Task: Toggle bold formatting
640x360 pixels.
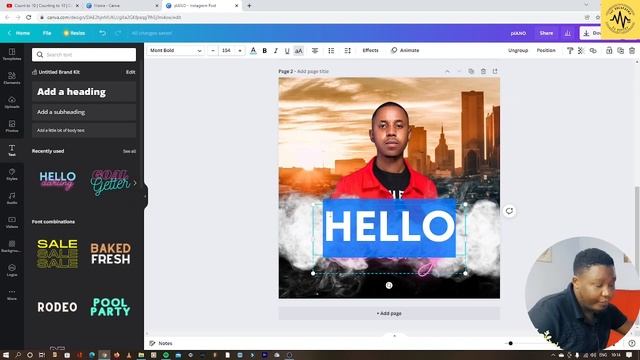Action: pyautogui.click(x=264, y=51)
